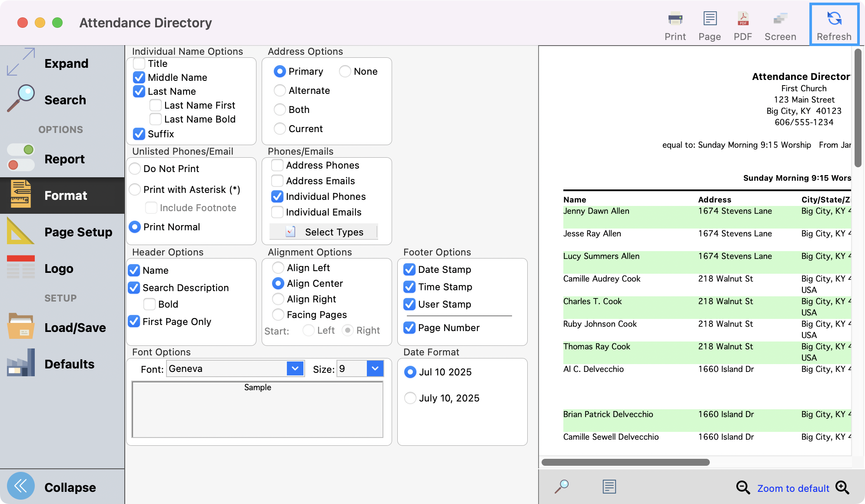Select the Screen output icon
The height and width of the screenshot is (504, 865).
pyautogui.click(x=780, y=20)
